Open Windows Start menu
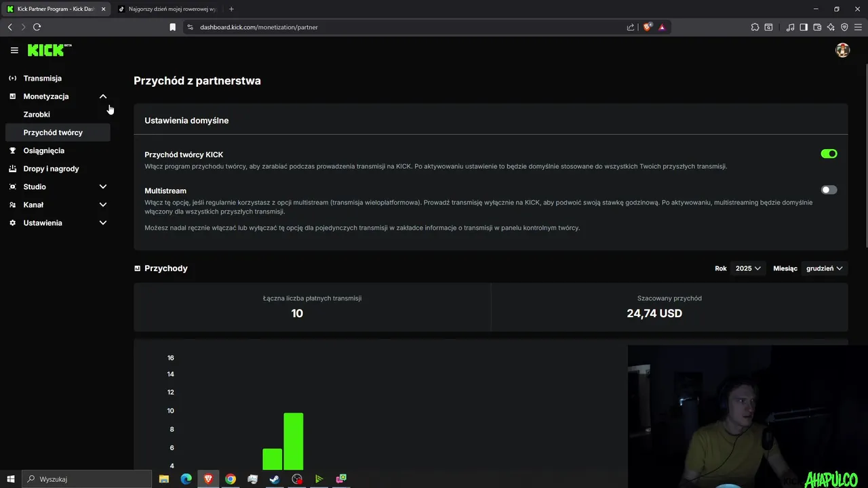The height and width of the screenshot is (488, 868). pos(11,479)
